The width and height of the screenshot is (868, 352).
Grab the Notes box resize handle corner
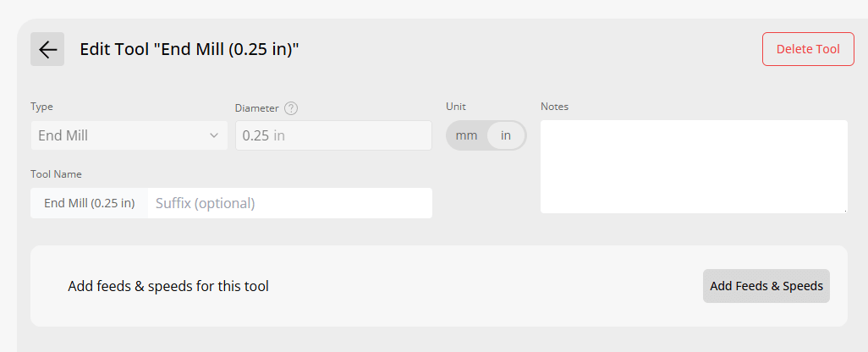(844, 210)
